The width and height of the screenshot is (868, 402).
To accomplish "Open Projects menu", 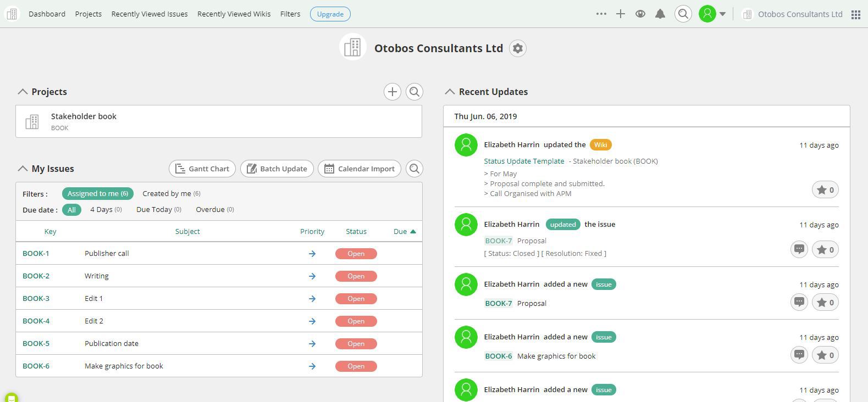I will point(89,14).
